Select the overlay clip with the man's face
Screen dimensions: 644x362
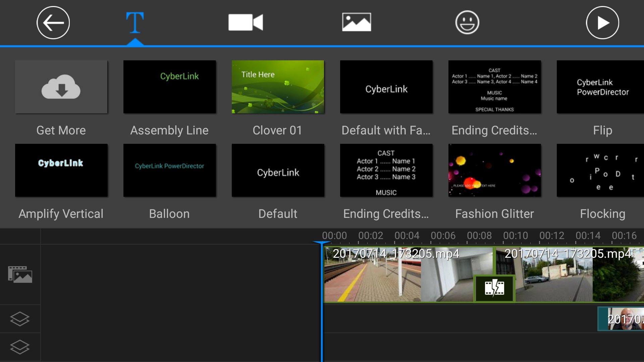(x=621, y=319)
